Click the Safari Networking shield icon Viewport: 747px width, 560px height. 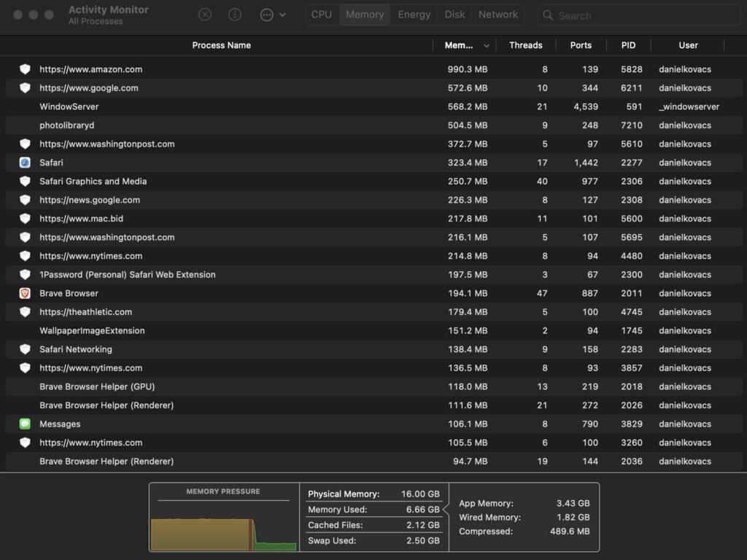click(x=26, y=349)
